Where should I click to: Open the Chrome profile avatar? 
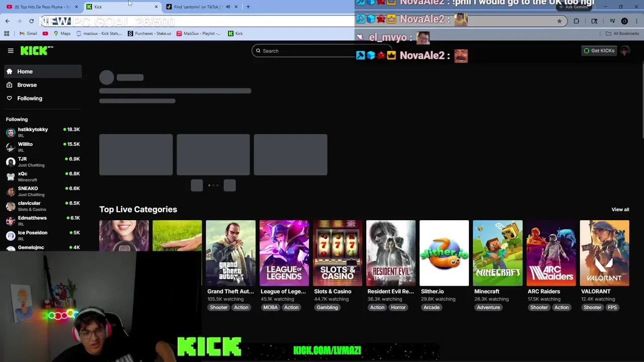pos(624,21)
